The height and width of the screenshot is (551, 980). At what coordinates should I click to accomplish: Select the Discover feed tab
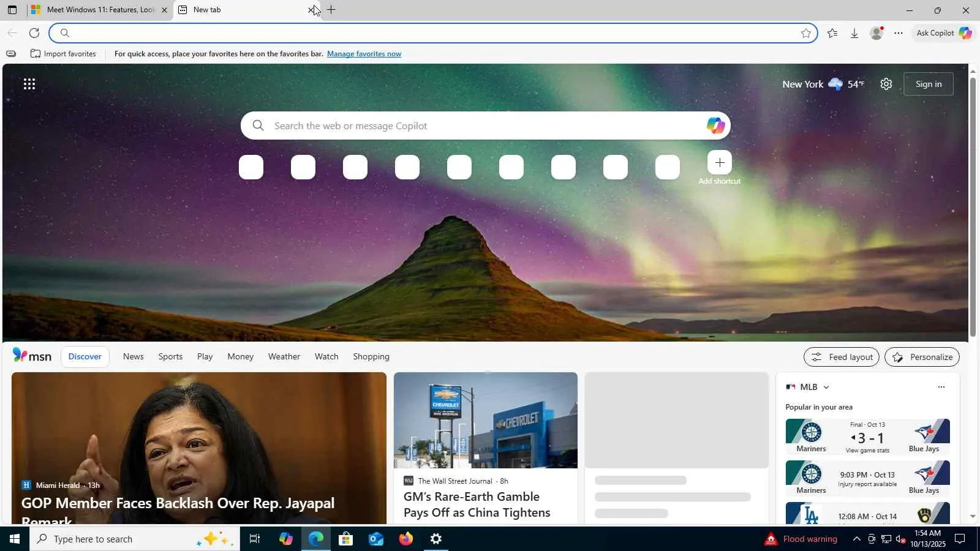(85, 356)
